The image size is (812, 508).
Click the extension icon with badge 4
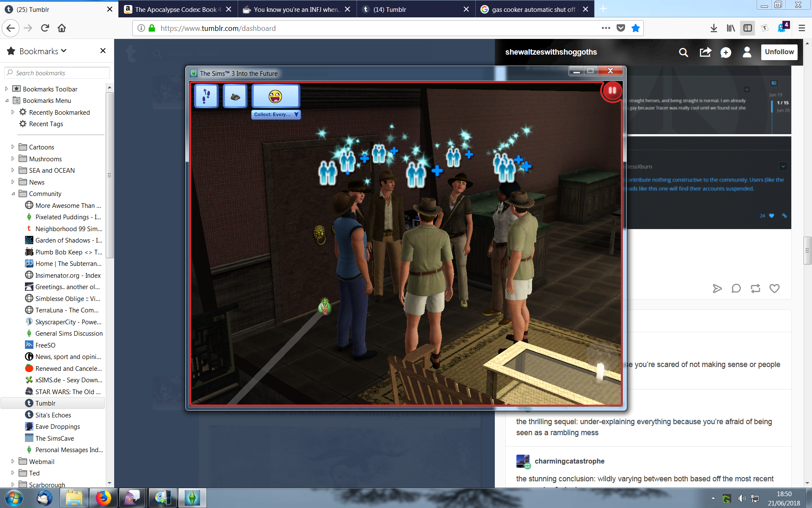782,28
